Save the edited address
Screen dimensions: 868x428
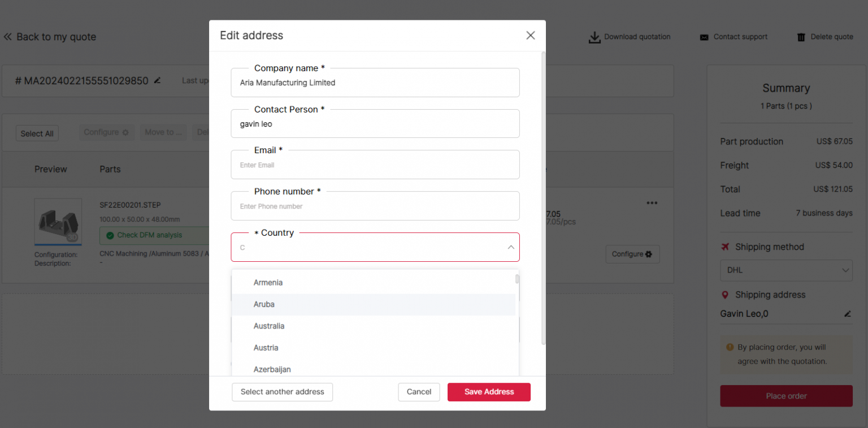click(488, 392)
